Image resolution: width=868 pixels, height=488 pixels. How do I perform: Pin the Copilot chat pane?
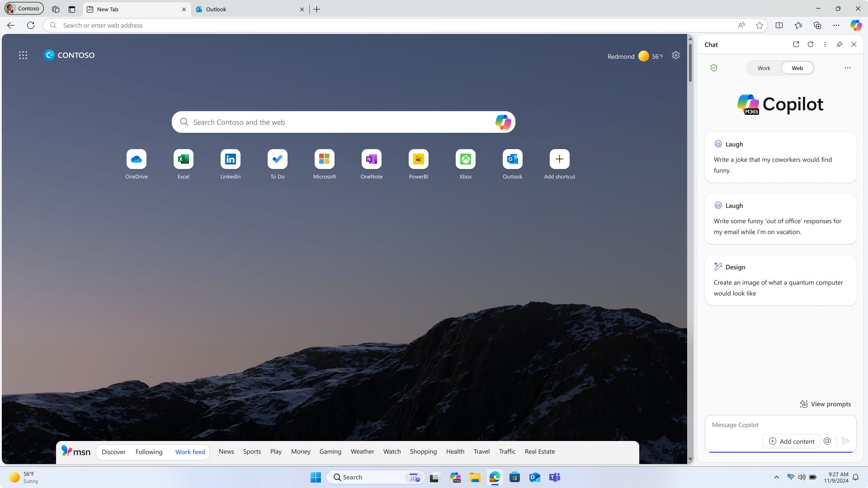pyautogui.click(x=840, y=44)
